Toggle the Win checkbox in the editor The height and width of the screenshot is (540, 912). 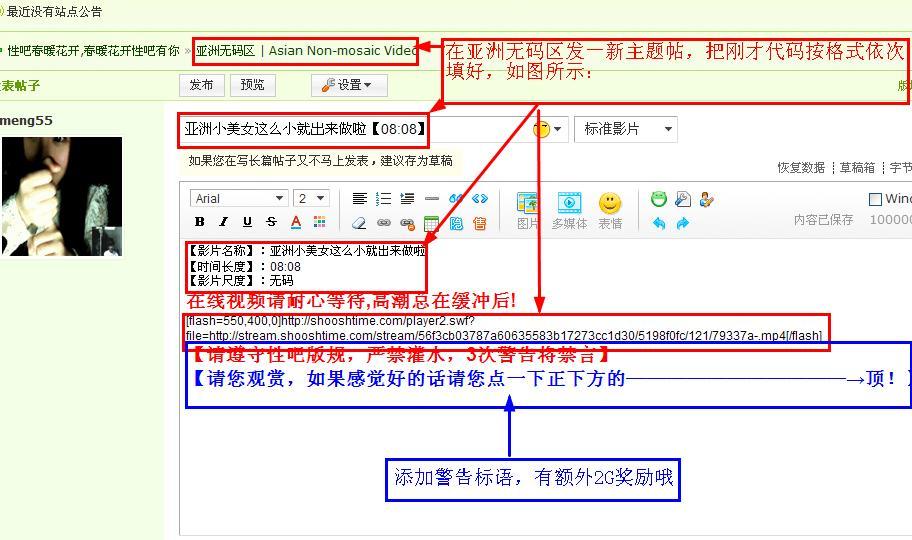[875, 199]
